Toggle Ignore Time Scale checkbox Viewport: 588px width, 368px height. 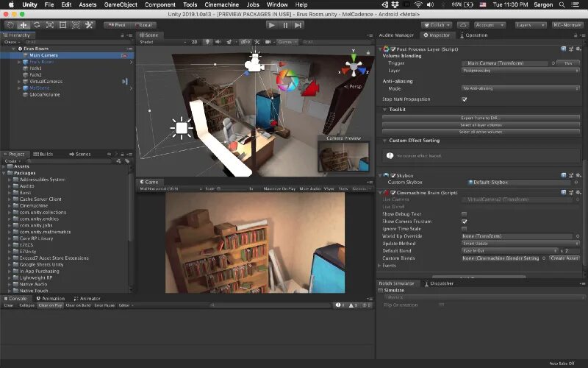(x=465, y=229)
